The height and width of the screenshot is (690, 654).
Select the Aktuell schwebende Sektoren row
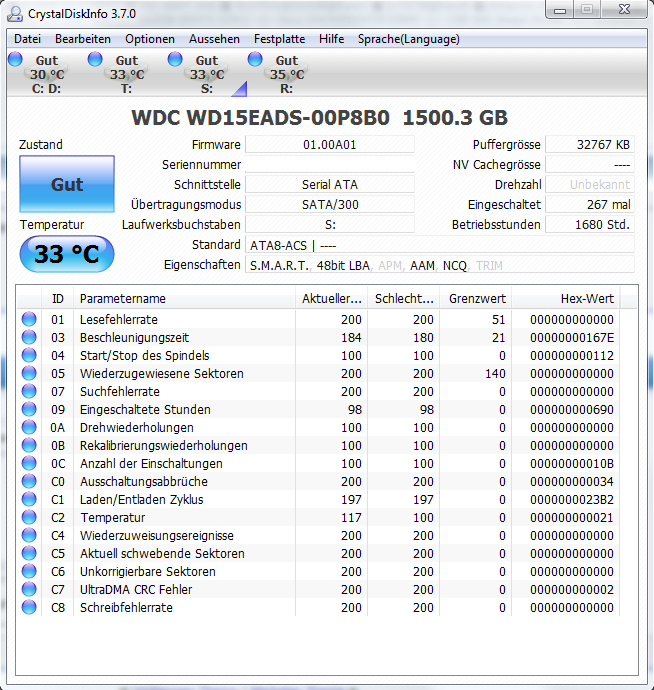click(318, 553)
